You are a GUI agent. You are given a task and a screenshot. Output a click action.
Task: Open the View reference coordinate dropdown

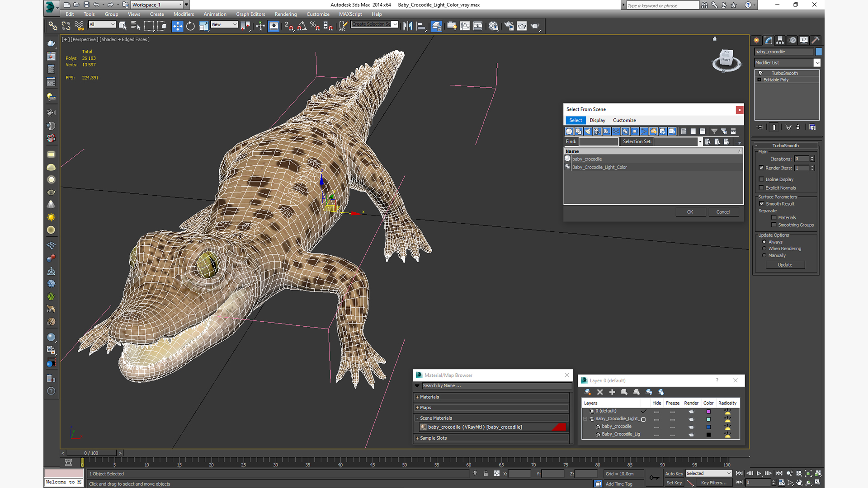click(x=224, y=24)
